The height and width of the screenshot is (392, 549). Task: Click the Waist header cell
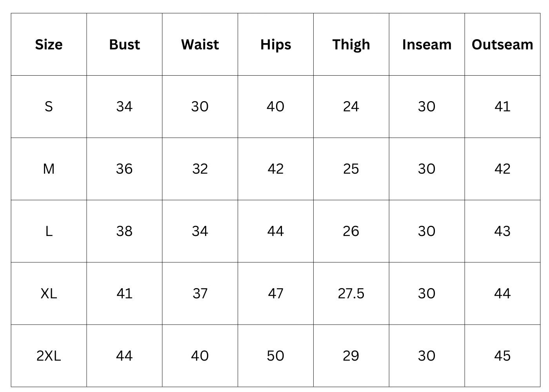coord(200,44)
